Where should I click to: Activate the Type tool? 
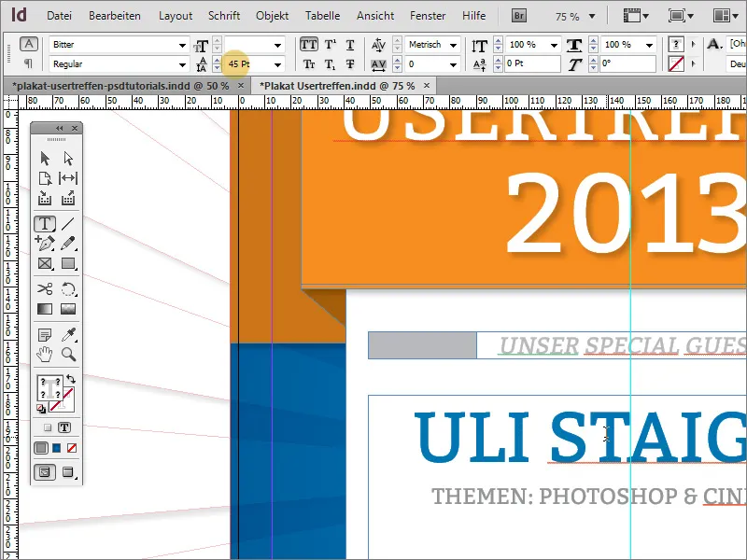pyautogui.click(x=45, y=224)
